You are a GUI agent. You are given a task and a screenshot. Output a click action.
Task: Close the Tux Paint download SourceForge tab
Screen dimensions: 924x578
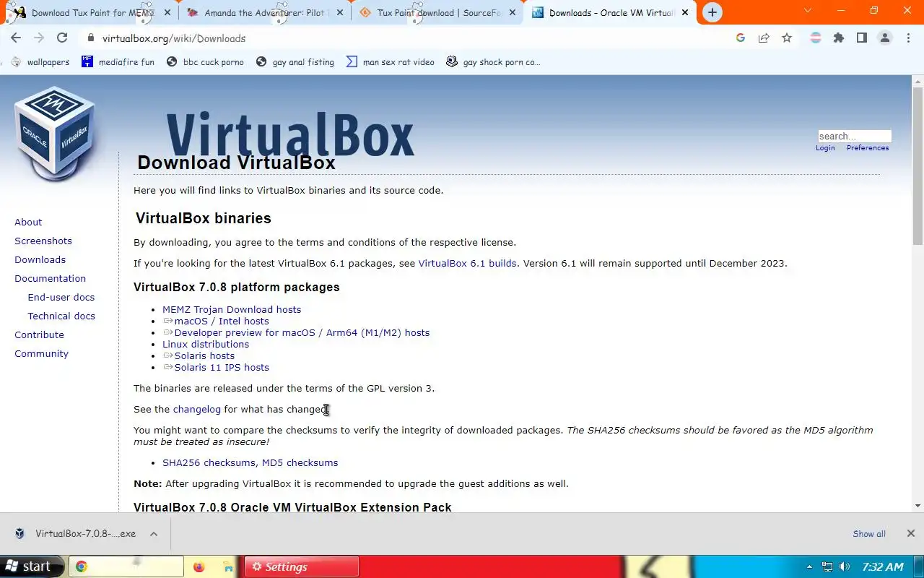tap(513, 12)
